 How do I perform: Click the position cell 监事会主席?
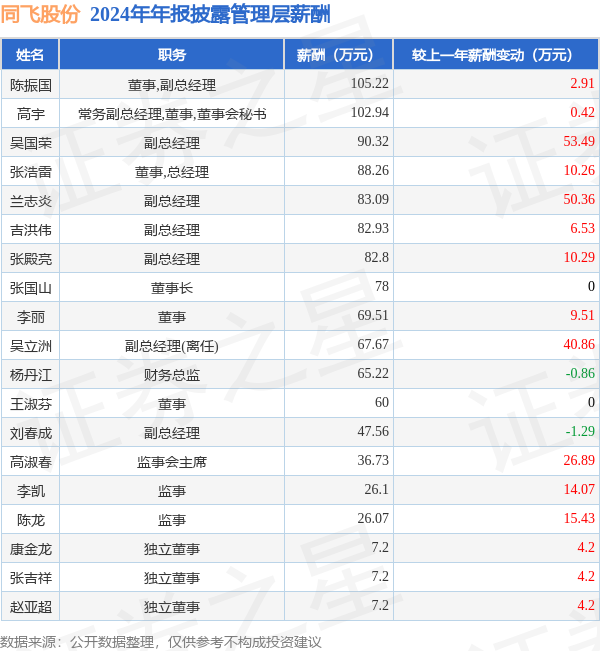172,462
